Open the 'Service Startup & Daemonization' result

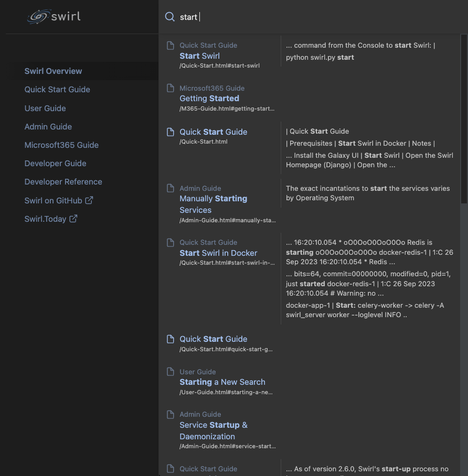tap(214, 431)
